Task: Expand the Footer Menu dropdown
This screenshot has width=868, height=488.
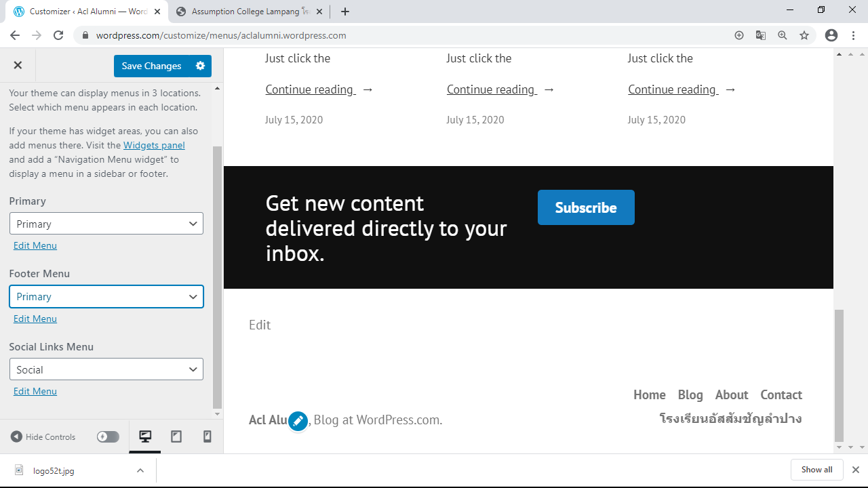Action: pyautogui.click(x=106, y=297)
